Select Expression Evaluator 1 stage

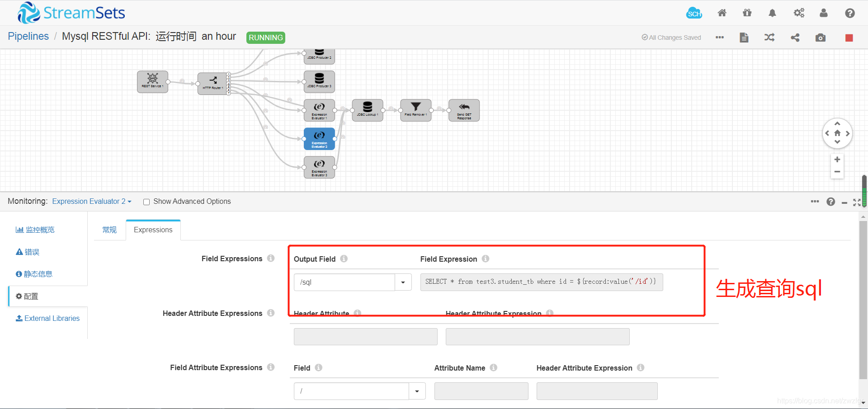[319, 110]
